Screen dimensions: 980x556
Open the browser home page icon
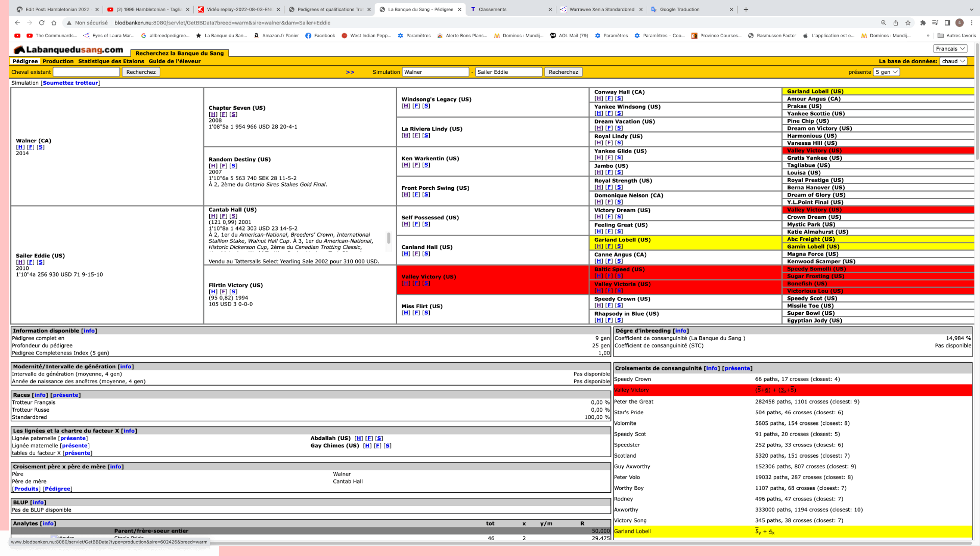pos(54,23)
